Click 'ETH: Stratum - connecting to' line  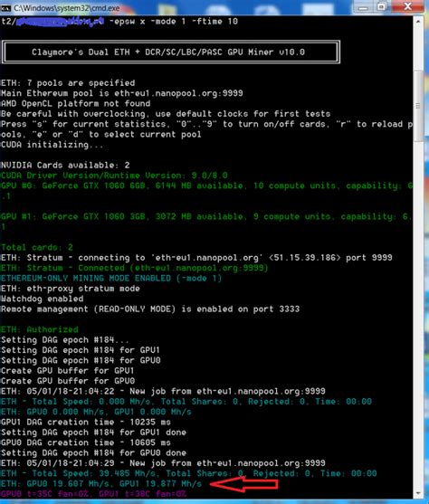pos(196,258)
